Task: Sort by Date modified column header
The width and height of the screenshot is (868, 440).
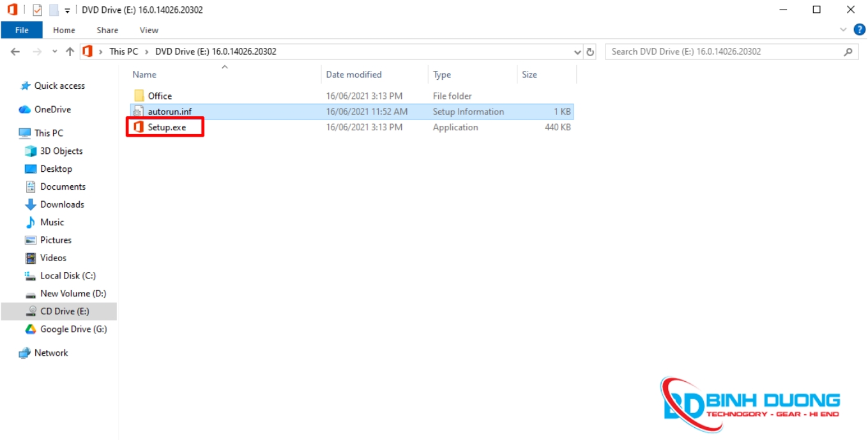Action: pos(354,75)
